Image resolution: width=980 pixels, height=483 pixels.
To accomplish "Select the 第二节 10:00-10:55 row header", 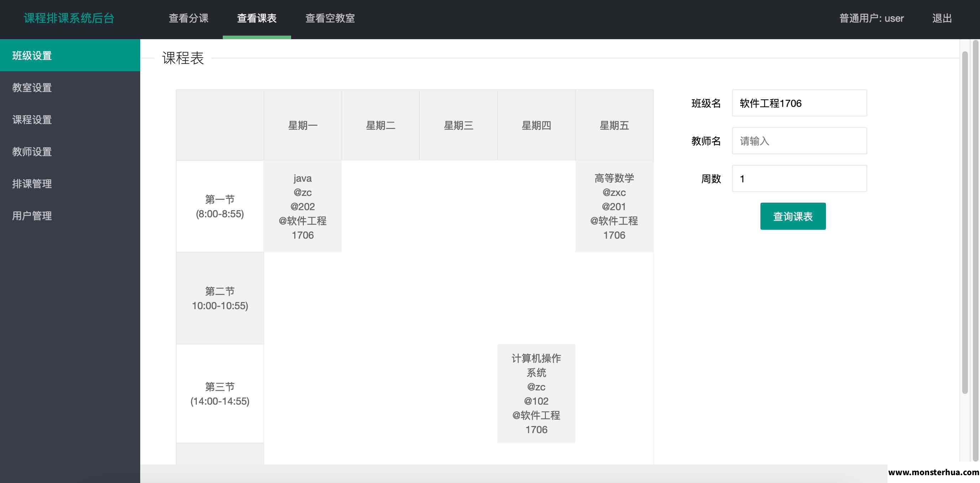I will tap(220, 298).
